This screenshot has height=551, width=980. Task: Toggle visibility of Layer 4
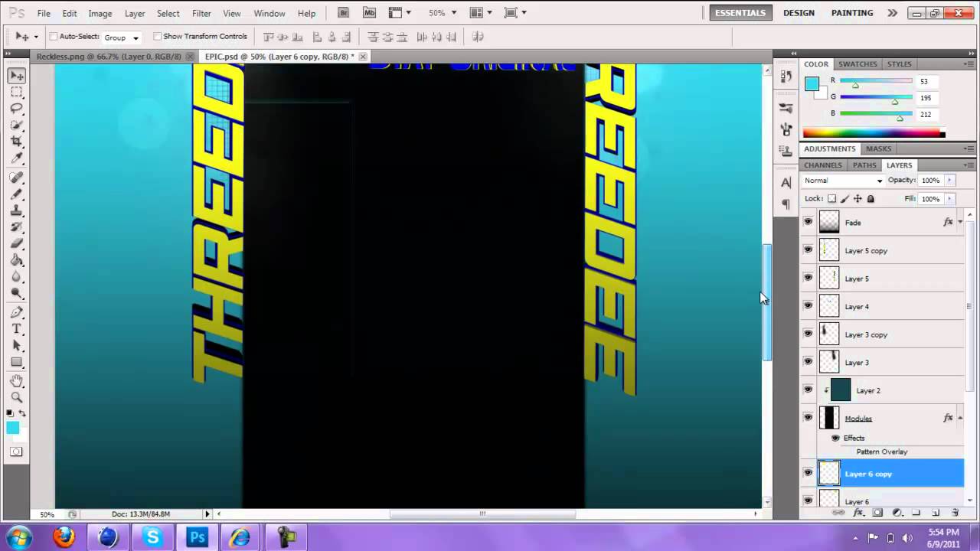click(808, 306)
